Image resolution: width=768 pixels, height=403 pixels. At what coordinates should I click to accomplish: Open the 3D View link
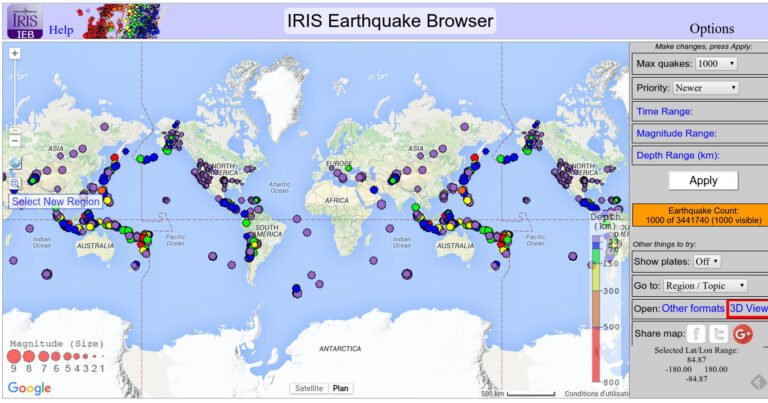(x=748, y=309)
